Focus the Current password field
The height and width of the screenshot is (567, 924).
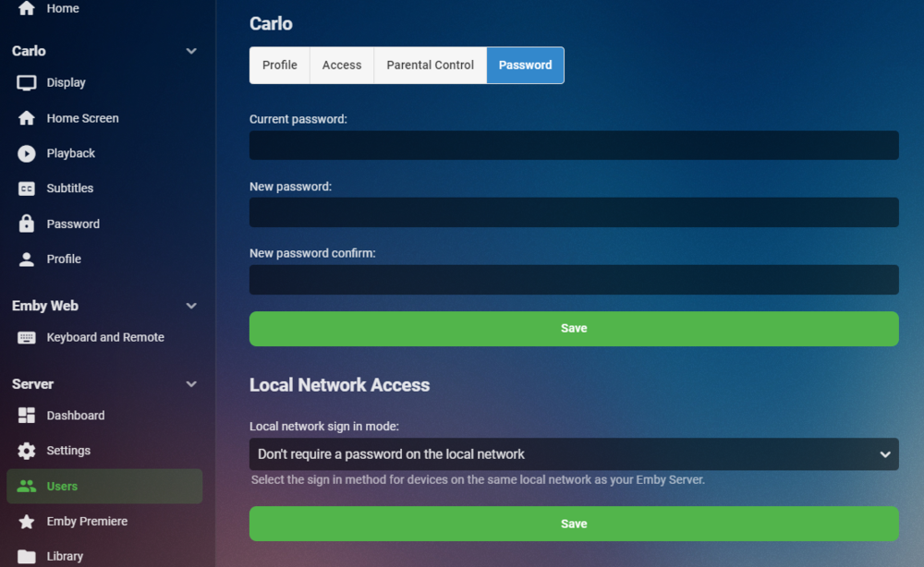click(x=573, y=145)
